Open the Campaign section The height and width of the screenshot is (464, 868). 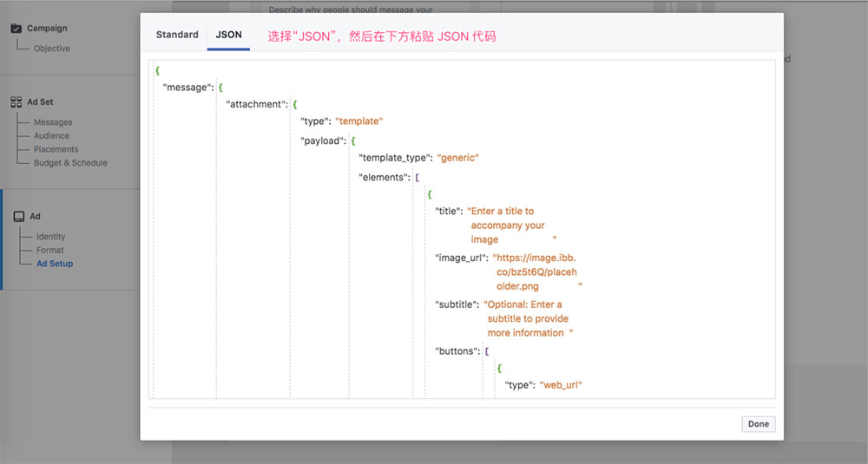pos(47,29)
